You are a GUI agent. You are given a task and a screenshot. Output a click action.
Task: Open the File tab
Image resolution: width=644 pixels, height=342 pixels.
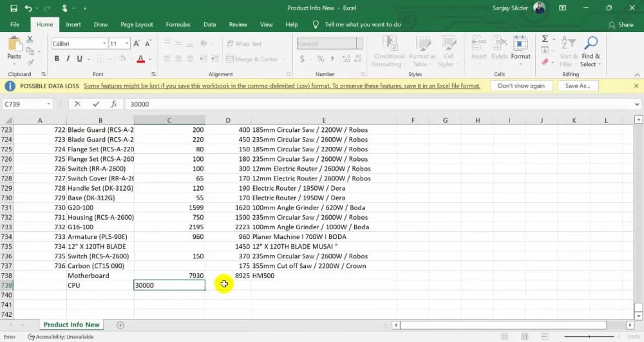click(15, 24)
